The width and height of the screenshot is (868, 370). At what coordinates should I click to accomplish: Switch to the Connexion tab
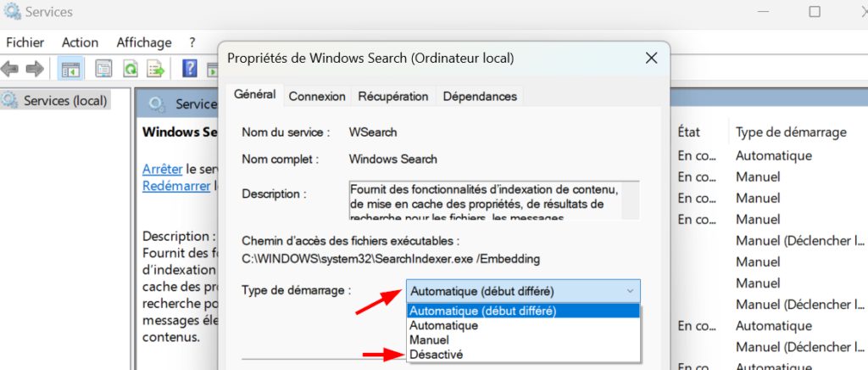pyautogui.click(x=317, y=97)
